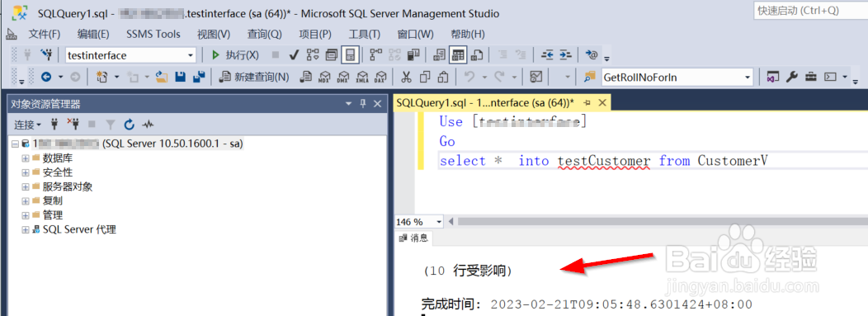Decrease the line indent
This screenshot has height=316, width=868.
548,55
